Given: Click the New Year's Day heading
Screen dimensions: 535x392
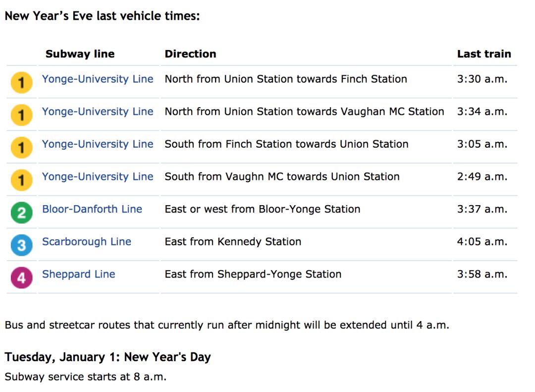Looking at the screenshot, I should coord(108,357).
